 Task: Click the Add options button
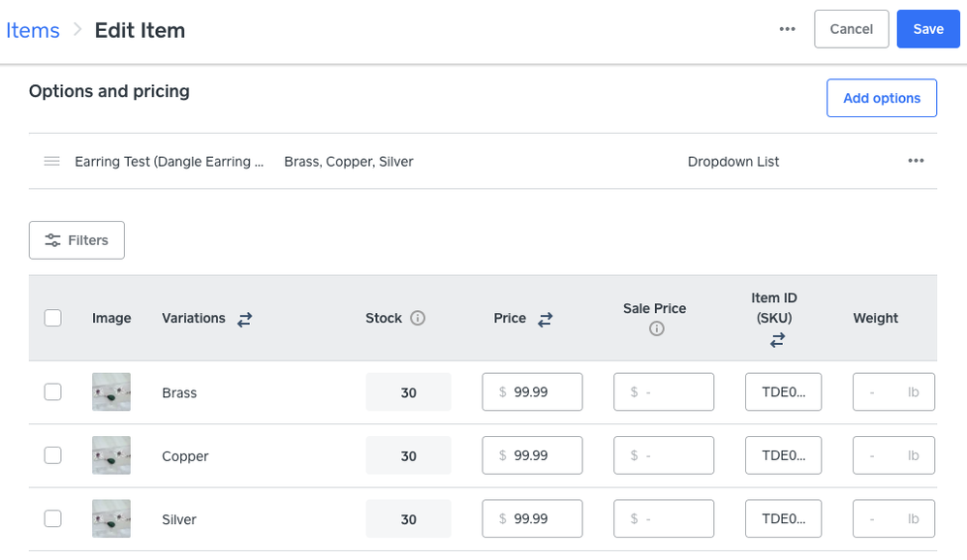click(x=881, y=98)
